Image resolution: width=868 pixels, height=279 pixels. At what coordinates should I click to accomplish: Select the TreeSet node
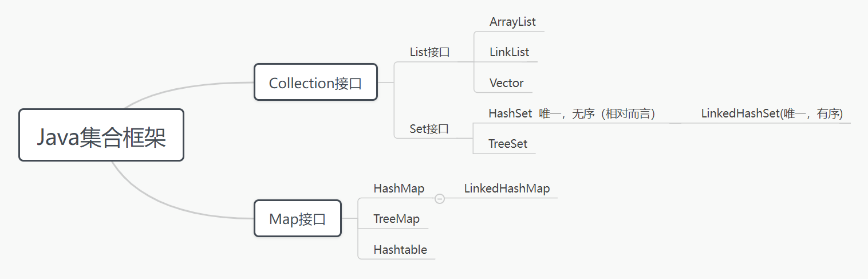tap(508, 144)
